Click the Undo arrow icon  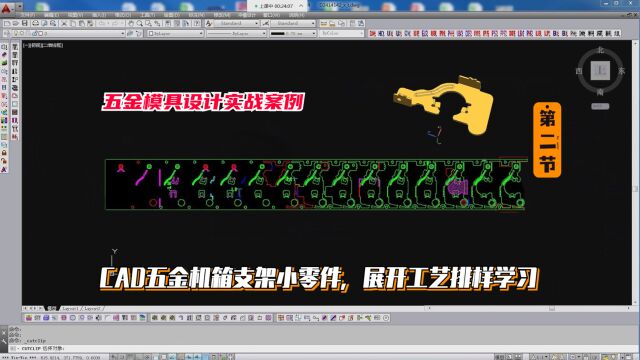tap(102, 24)
